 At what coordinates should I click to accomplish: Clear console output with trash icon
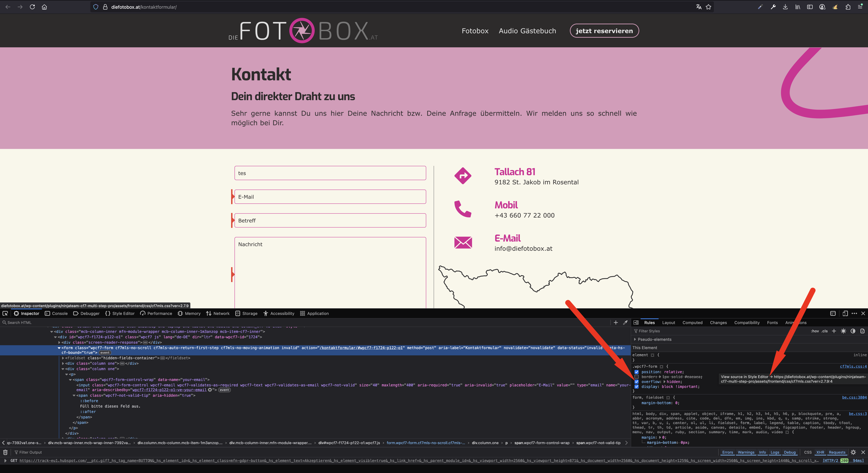[x=5, y=452]
